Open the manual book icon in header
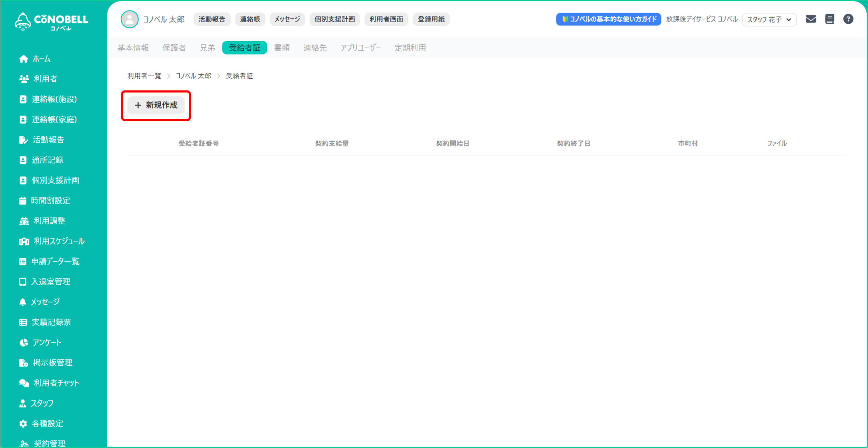 (x=829, y=19)
